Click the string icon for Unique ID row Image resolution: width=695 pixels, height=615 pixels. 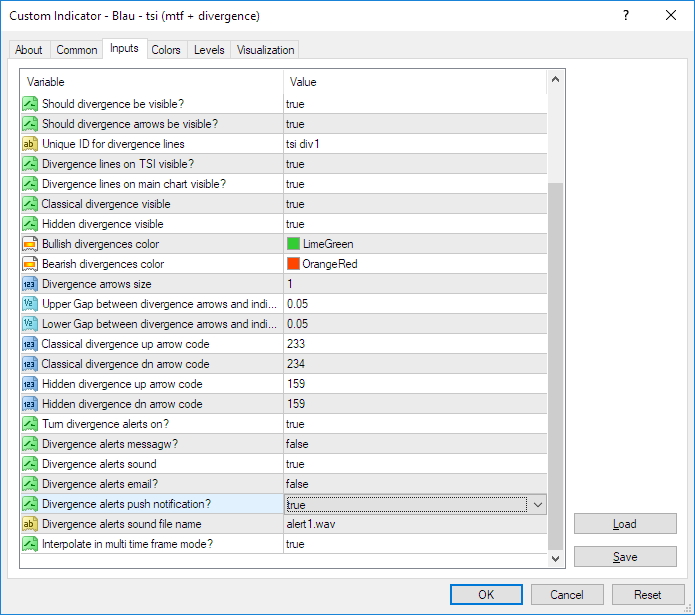pos(30,144)
